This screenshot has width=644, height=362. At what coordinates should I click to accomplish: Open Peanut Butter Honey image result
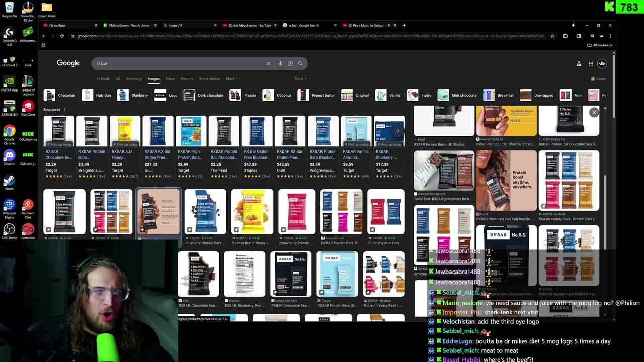252,216
